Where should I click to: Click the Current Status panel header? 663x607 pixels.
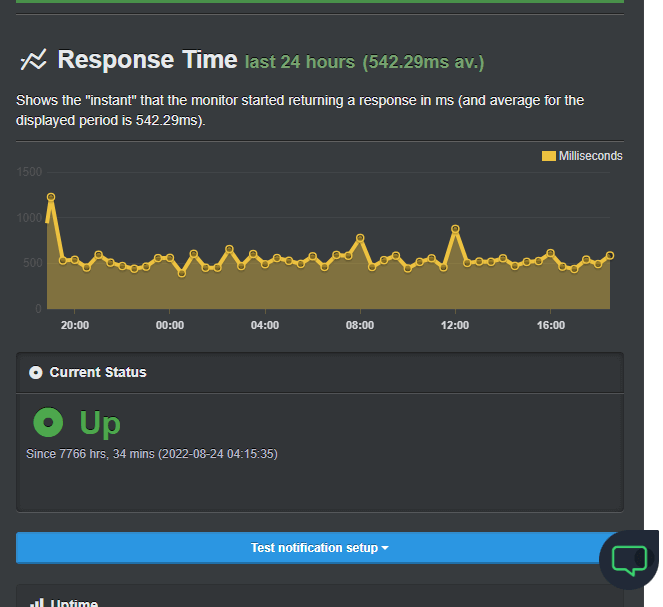coord(320,372)
